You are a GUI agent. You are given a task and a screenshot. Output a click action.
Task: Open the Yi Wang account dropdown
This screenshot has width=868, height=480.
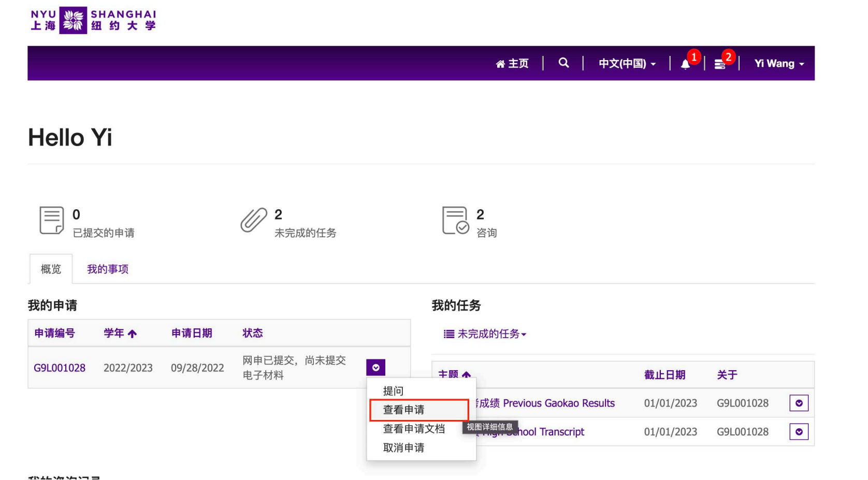(x=778, y=63)
